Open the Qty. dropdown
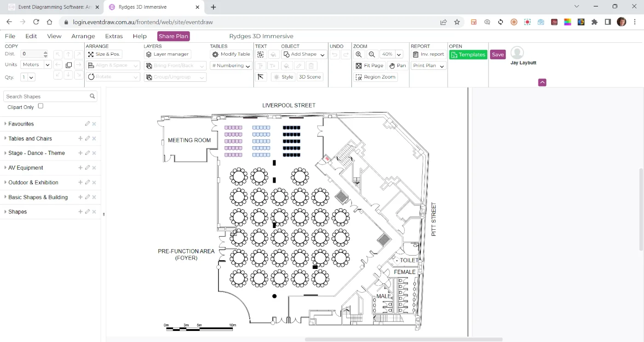The height and width of the screenshot is (342, 644). click(28, 77)
